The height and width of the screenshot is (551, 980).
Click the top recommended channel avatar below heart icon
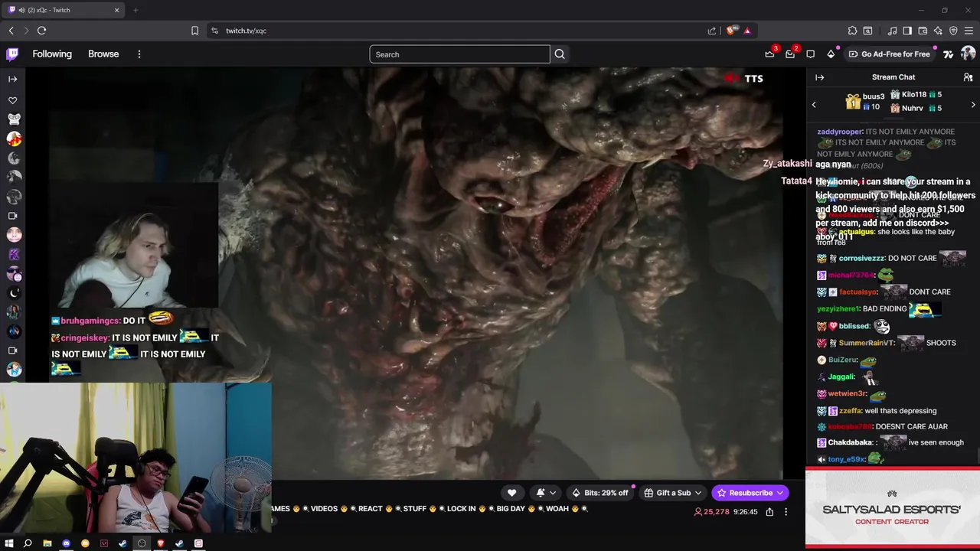pos(14,119)
